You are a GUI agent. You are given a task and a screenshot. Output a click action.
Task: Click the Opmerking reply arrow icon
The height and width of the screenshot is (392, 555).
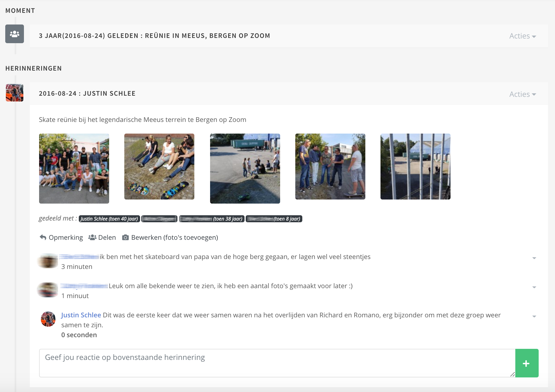click(43, 237)
